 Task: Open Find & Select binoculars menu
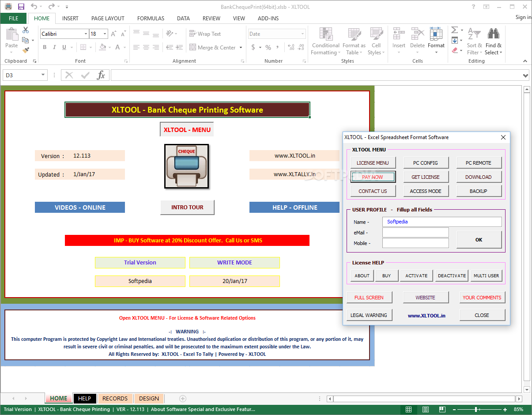click(x=493, y=41)
